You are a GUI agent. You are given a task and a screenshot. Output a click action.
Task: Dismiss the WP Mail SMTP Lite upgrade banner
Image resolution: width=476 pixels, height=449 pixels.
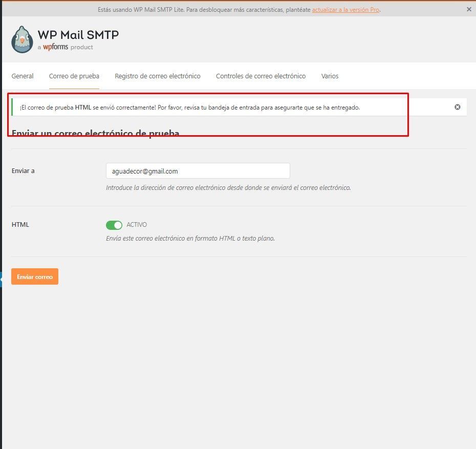click(x=469, y=9)
